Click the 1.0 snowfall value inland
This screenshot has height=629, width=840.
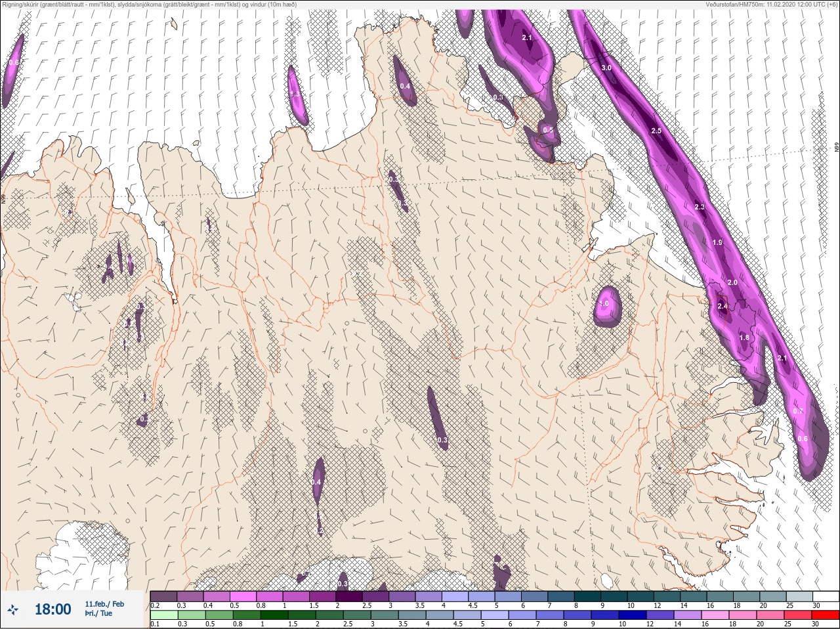[x=604, y=304]
